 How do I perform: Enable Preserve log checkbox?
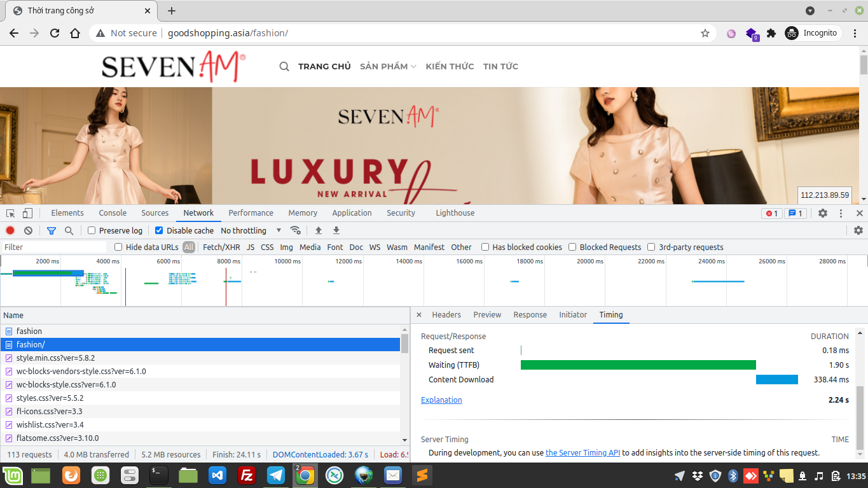click(x=92, y=230)
